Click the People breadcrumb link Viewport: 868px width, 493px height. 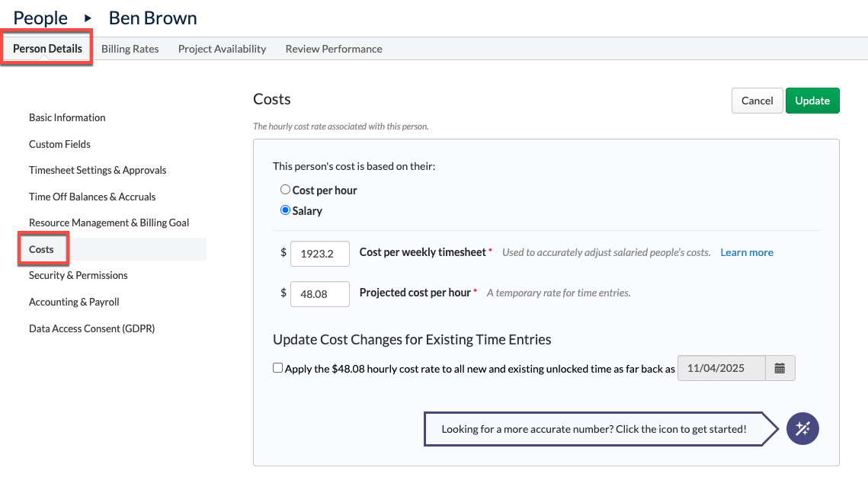[40, 18]
